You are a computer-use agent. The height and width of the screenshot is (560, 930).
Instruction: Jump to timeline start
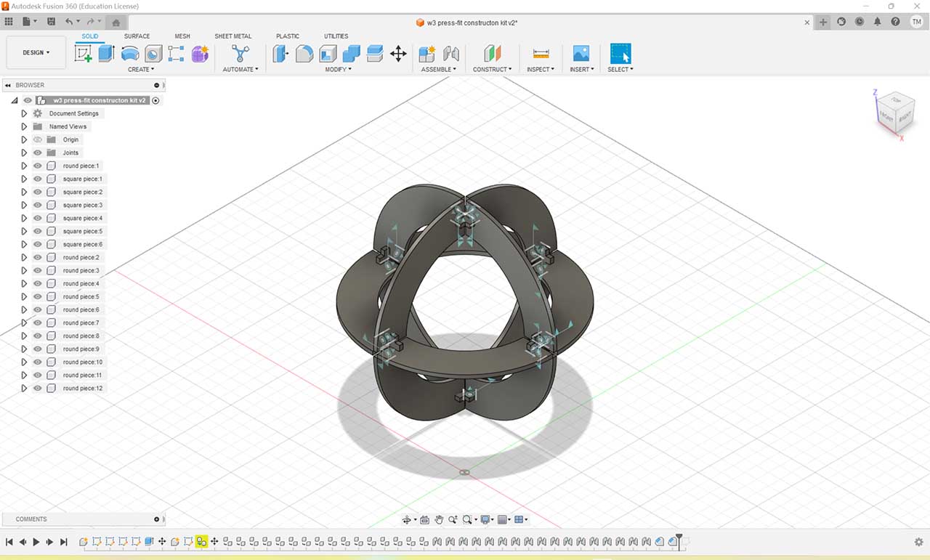[x=9, y=542]
